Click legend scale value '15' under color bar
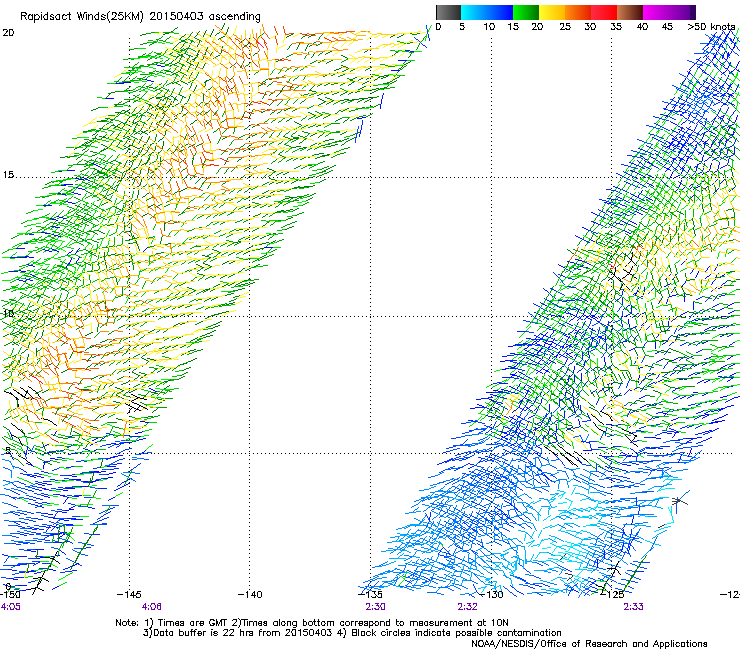This screenshot has width=740, height=650. [513, 27]
